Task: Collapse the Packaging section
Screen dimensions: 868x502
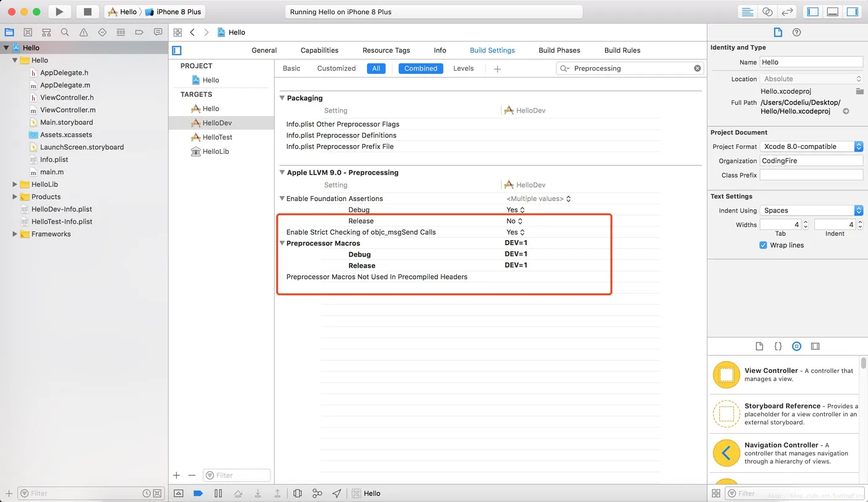Action: point(282,98)
